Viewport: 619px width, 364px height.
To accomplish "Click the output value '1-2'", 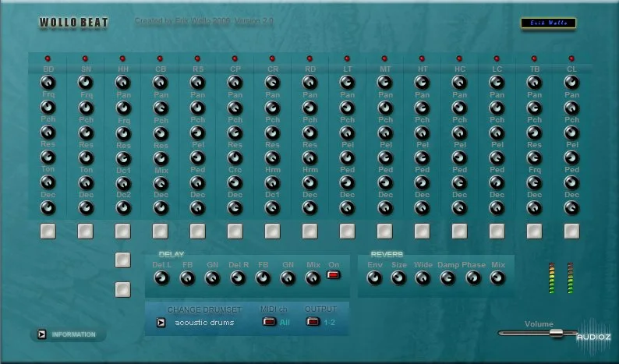I will point(330,323).
